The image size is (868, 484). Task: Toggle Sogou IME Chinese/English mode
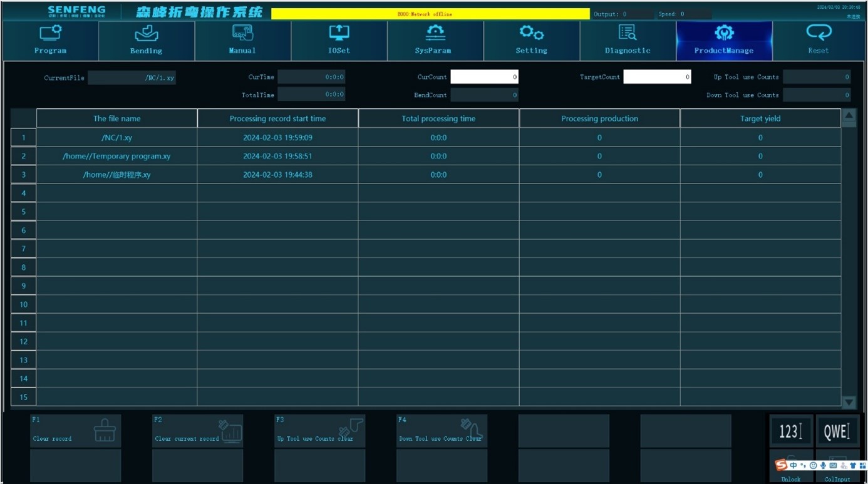click(793, 466)
